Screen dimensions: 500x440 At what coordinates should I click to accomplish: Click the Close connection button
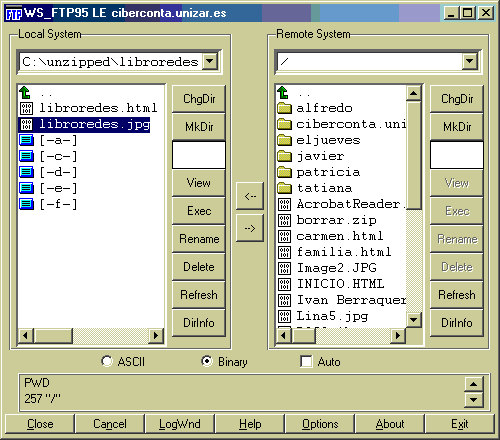pos(40,424)
